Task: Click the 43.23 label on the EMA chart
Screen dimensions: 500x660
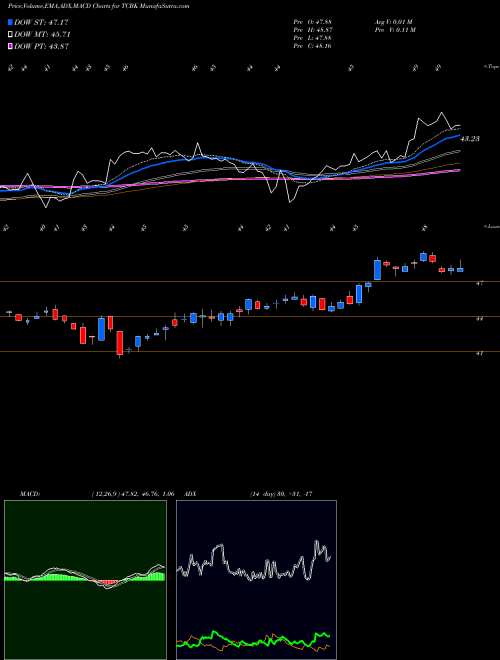Action: (x=470, y=138)
